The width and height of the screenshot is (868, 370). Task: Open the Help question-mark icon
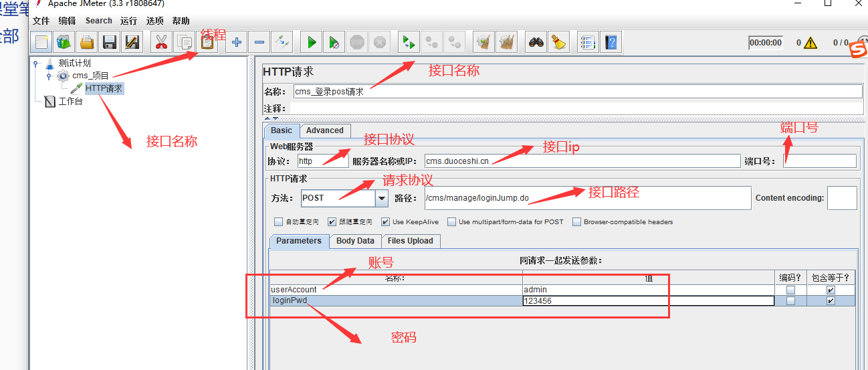point(611,42)
